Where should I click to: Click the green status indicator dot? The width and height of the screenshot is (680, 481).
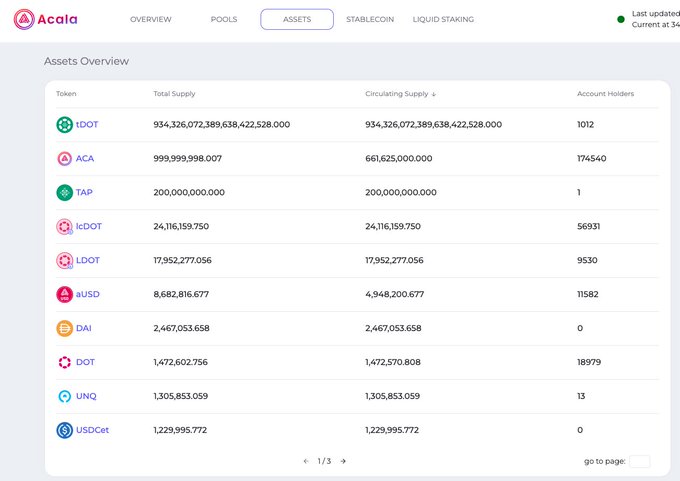point(621,19)
